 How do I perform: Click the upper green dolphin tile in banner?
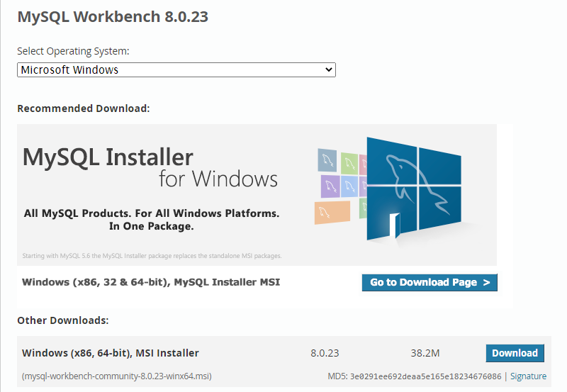click(x=349, y=163)
